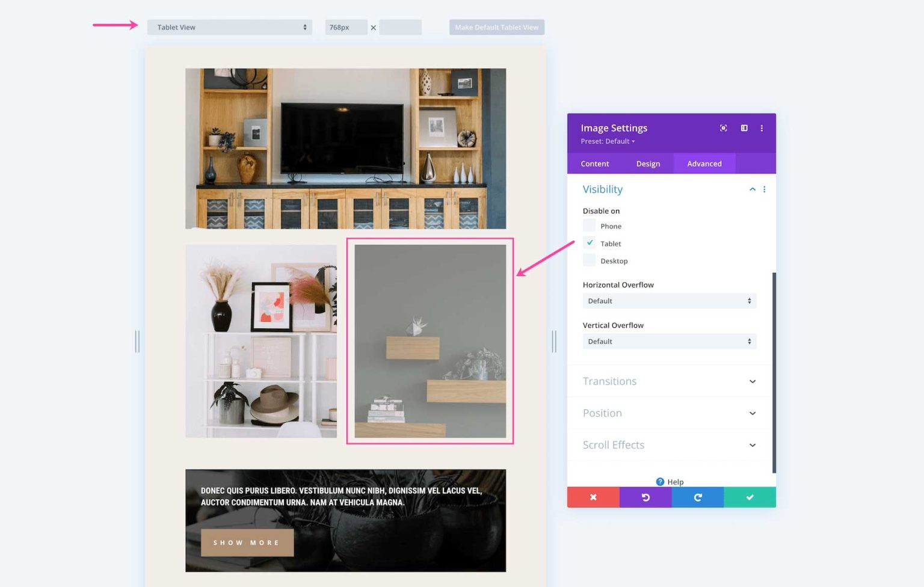Click the Make Default Tablet View button
Image resolution: width=924 pixels, height=587 pixels.
click(x=496, y=26)
